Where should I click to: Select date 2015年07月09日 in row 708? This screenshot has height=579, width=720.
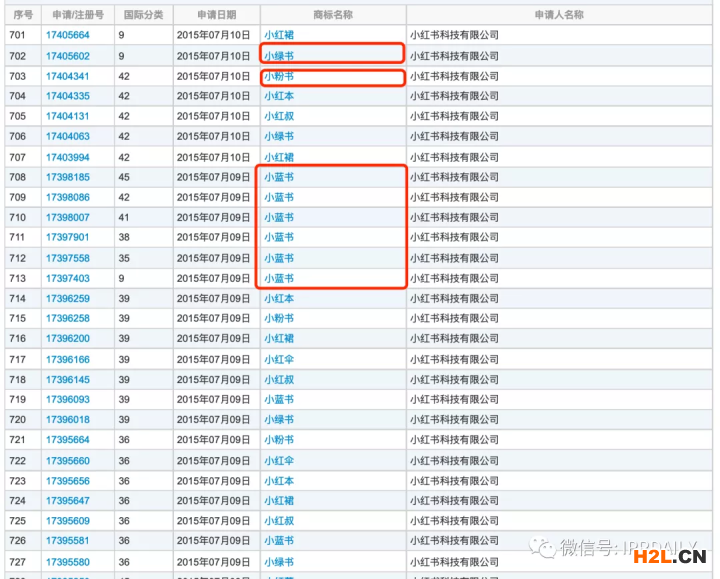[214, 177]
